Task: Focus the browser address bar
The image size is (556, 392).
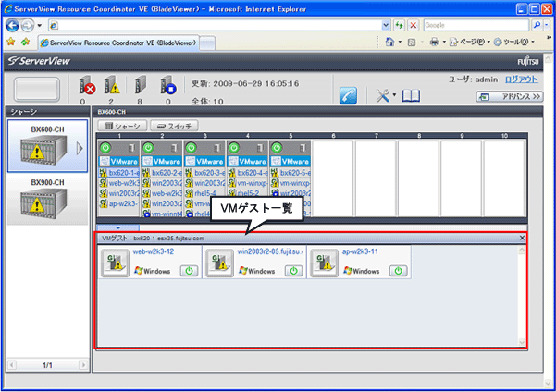Action: click(x=216, y=25)
